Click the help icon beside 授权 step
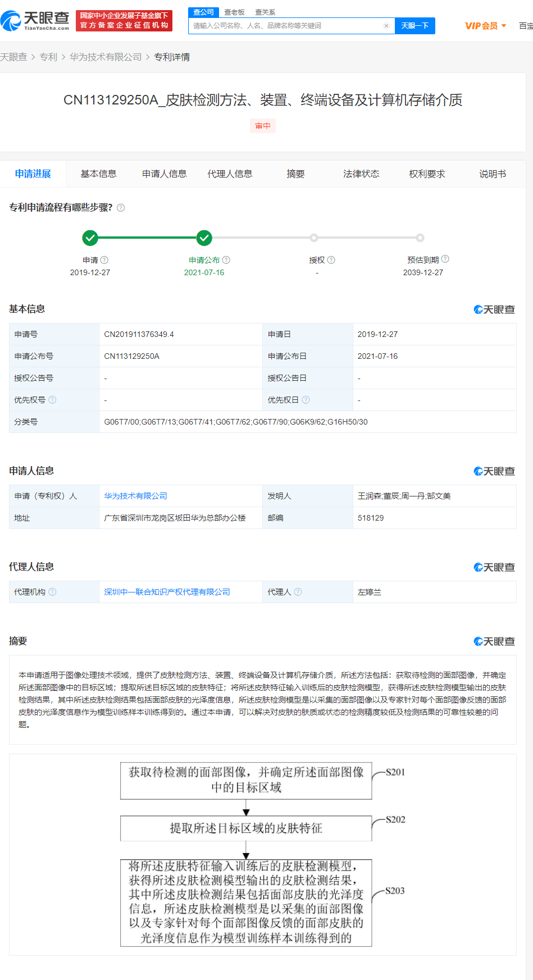This screenshot has height=980, width=533. pos(331,260)
